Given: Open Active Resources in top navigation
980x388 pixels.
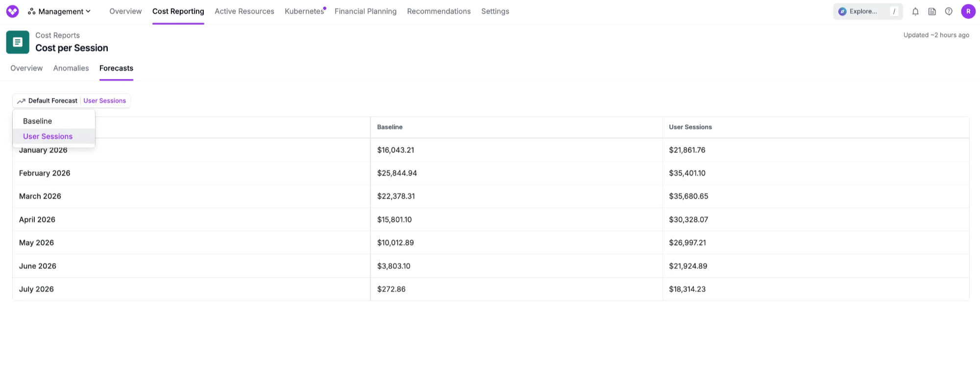Looking at the screenshot, I should (245, 11).
